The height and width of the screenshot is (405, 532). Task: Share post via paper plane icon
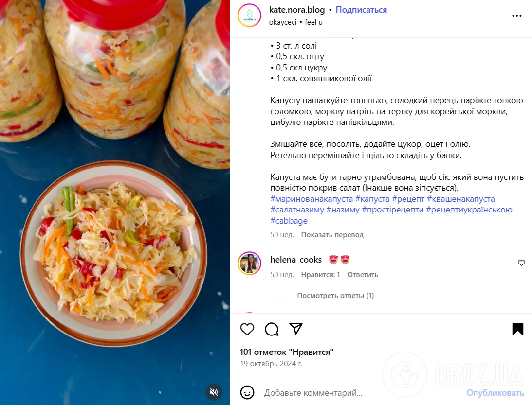click(296, 329)
